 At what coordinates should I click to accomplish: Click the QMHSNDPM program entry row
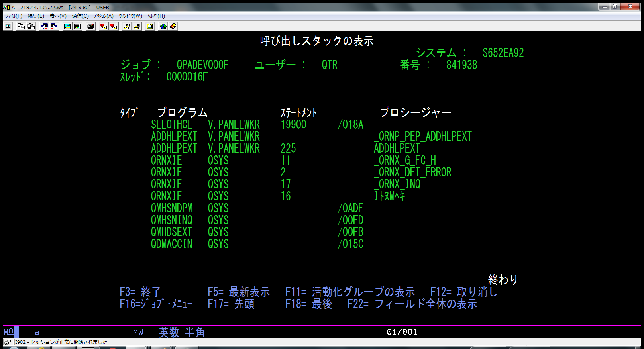[171, 208]
